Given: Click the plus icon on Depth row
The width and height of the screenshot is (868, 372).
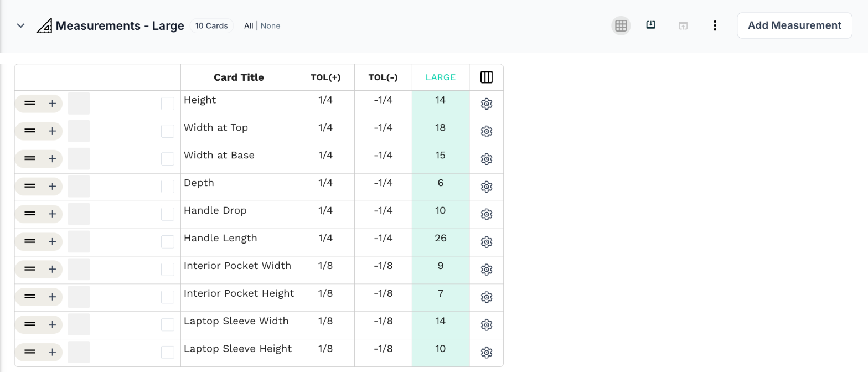Looking at the screenshot, I should coord(52,186).
